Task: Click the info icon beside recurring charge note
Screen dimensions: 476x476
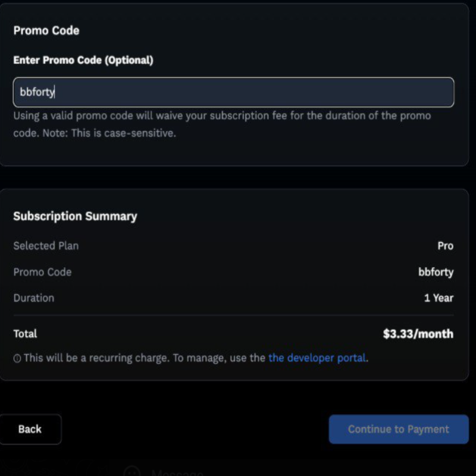Action: (x=17, y=359)
